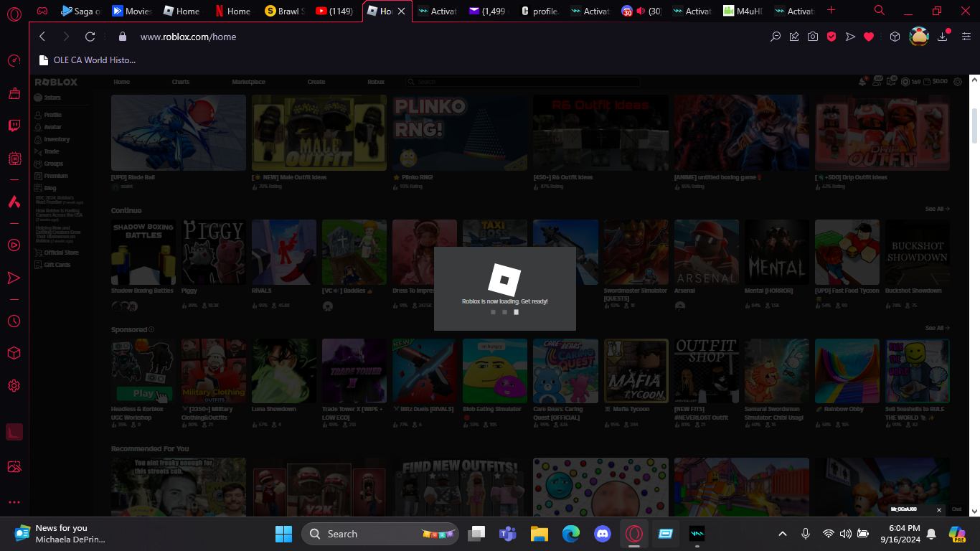Viewport: 980px width, 551px height.
Task: Reload the Roblox page
Action: click(90, 37)
